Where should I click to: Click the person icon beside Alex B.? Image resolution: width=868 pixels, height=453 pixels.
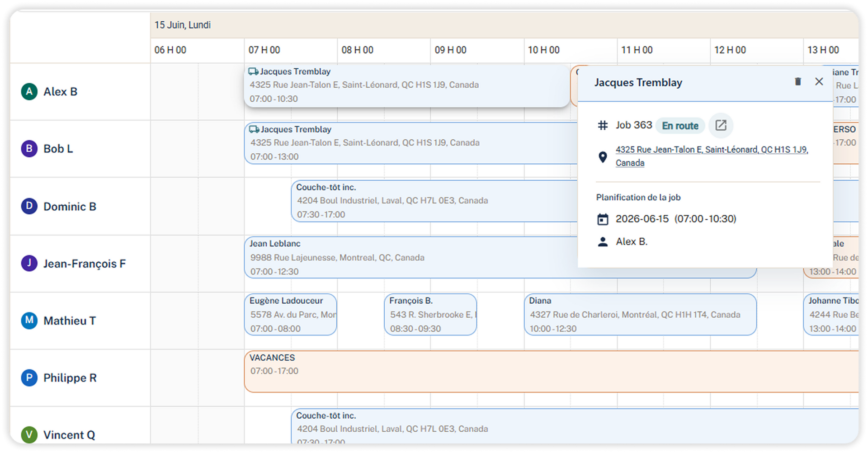pos(603,242)
